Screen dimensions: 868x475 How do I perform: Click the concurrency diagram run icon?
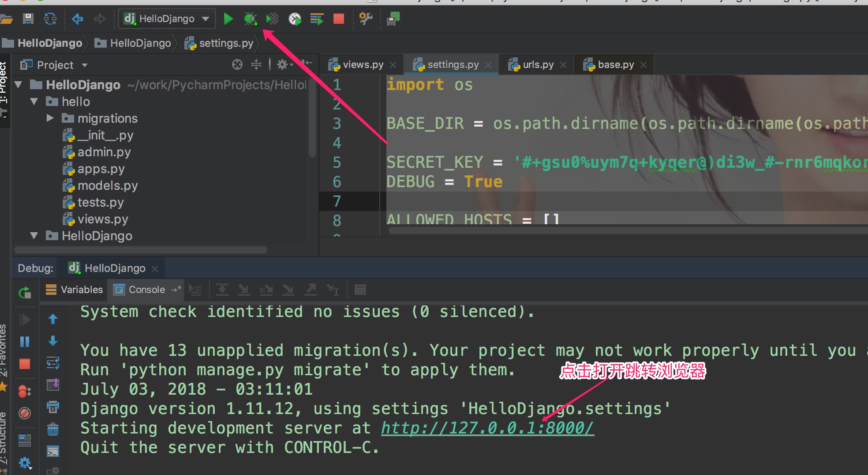click(317, 19)
